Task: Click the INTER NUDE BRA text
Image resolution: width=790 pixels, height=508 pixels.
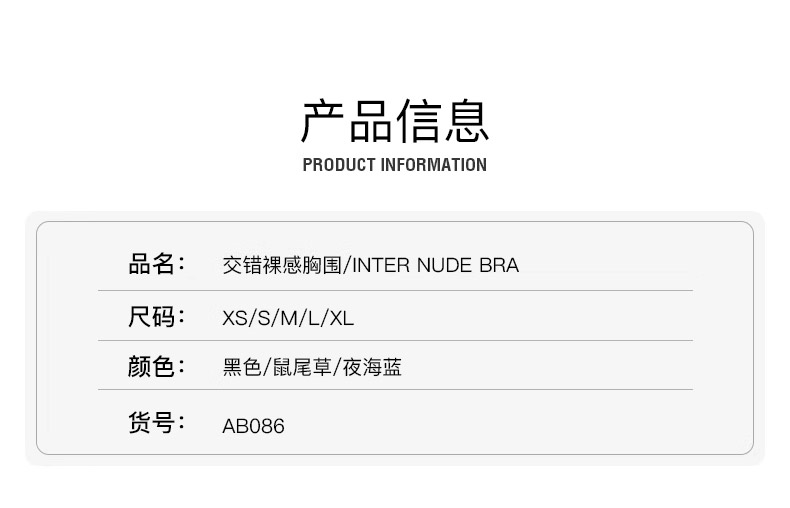Action: pos(436,266)
